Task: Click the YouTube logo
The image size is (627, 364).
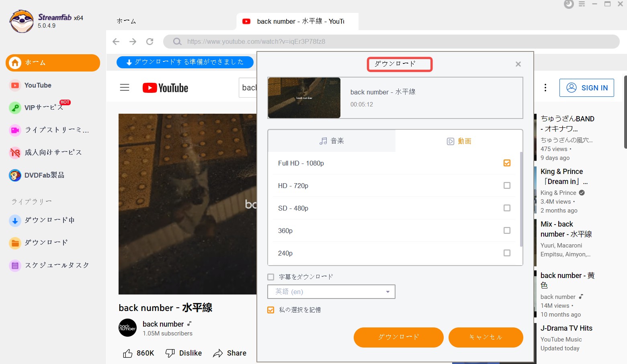Action: tap(165, 88)
